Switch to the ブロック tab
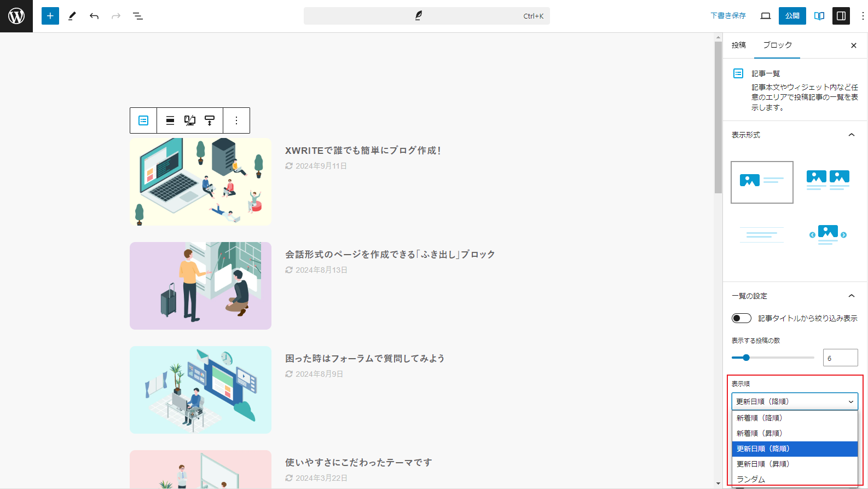 tap(777, 45)
